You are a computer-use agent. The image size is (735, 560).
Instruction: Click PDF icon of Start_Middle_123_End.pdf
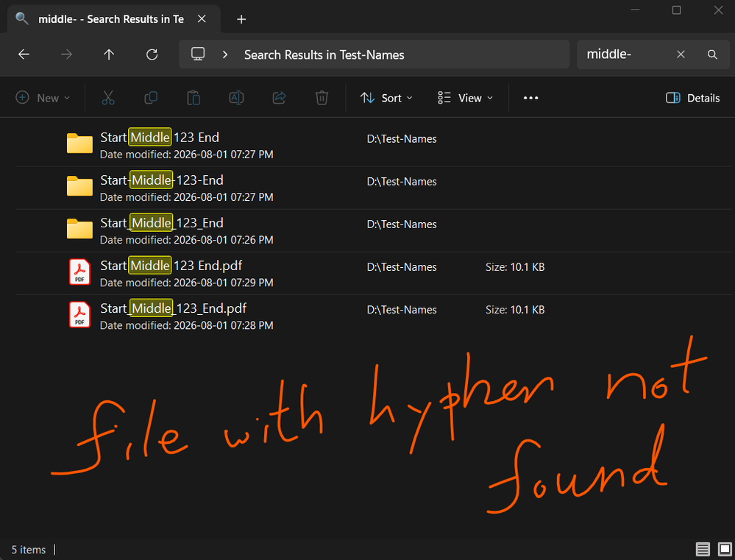79,315
